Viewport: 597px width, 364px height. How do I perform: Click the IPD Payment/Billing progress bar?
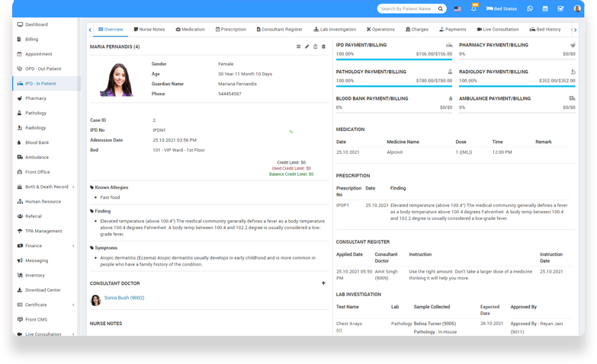[394, 59]
